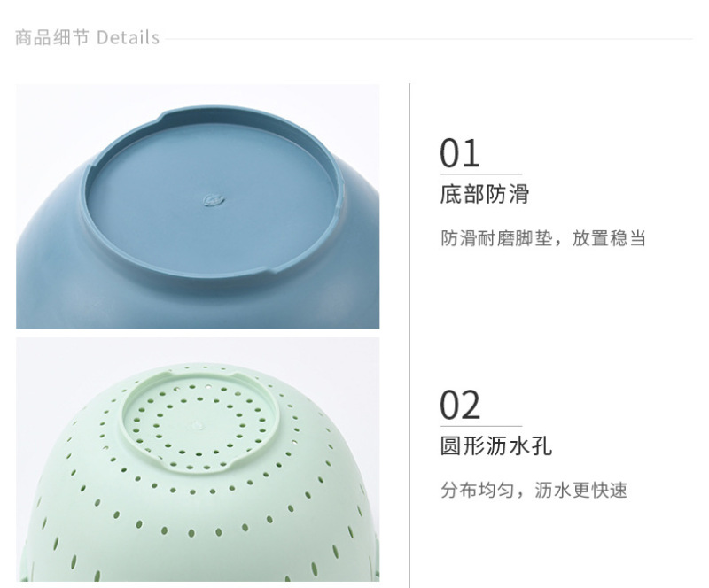This screenshot has width=709, height=588.
Task: Click the vertical divider line between columns
Action: click(x=410, y=336)
